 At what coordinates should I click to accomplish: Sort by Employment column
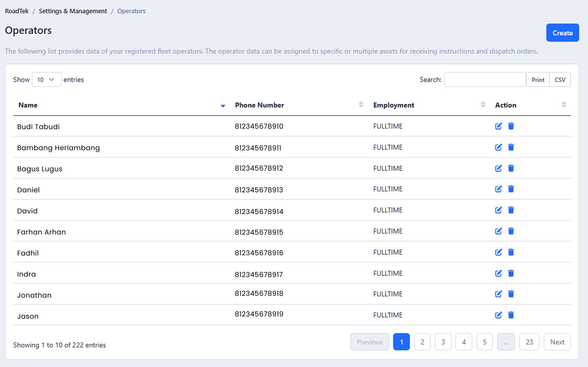[394, 105]
